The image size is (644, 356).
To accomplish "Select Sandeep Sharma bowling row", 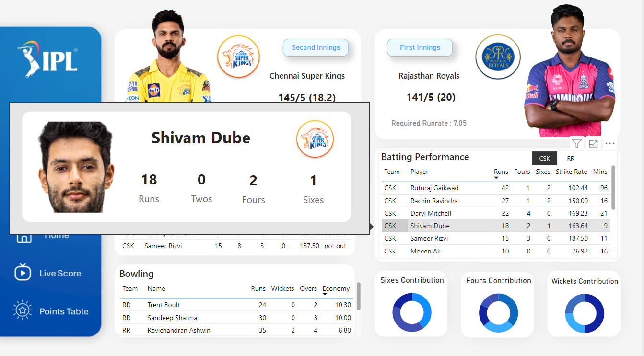I will coord(237,318).
